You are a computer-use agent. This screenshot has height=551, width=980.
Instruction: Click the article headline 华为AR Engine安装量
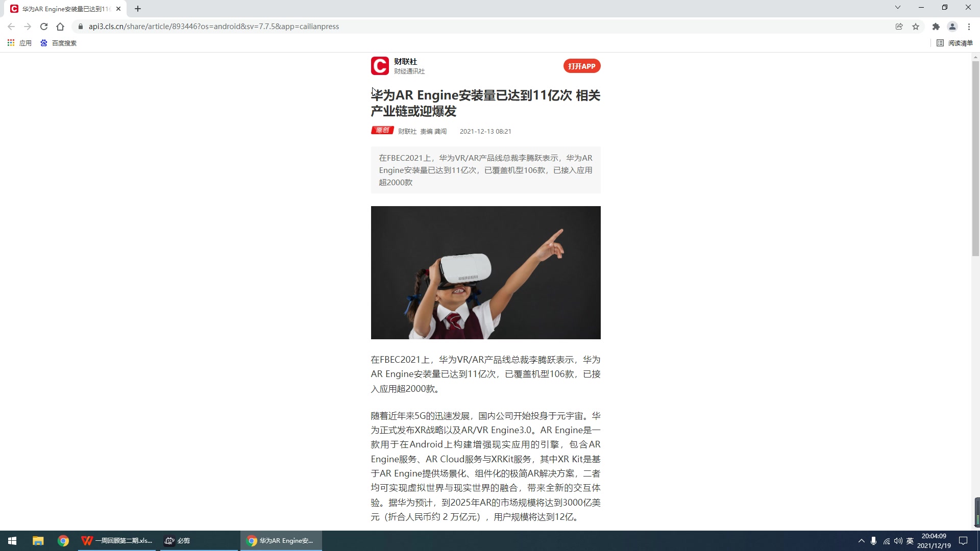(485, 103)
